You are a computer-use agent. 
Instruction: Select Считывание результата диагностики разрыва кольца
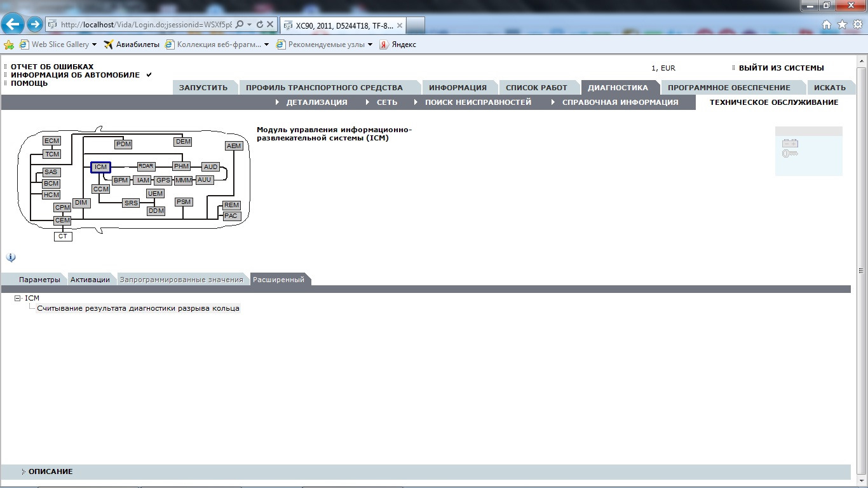pyautogui.click(x=138, y=308)
